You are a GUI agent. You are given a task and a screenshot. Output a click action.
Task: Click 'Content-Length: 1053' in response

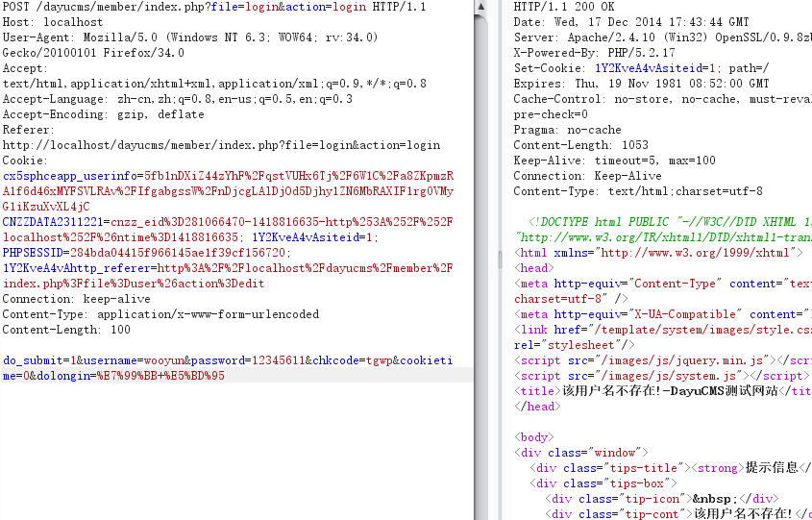pyautogui.click(x=581, y=145)
